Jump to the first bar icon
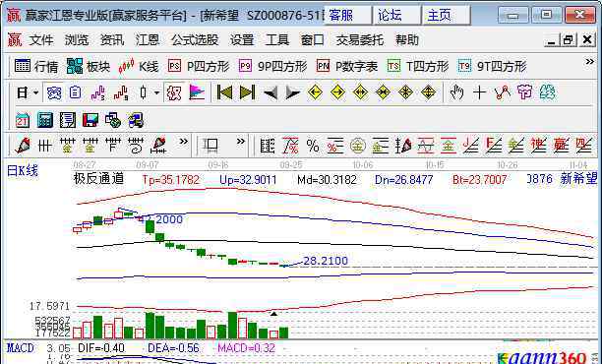This screenshot has width=602, height=364. point(224,92)
